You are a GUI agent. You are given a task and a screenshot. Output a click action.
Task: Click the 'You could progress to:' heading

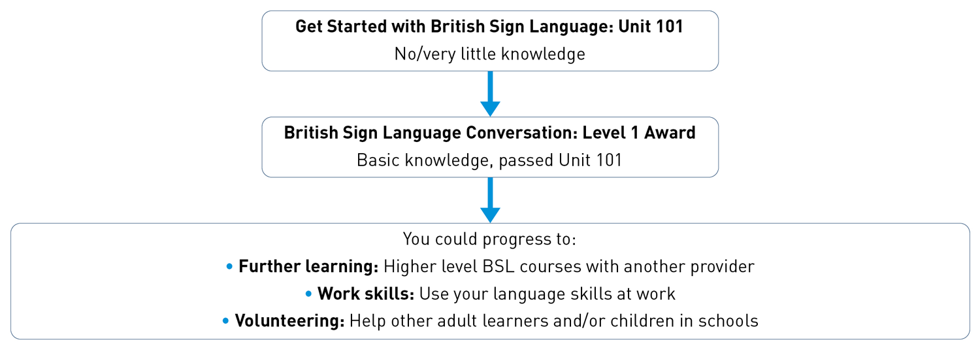(489, 239)
